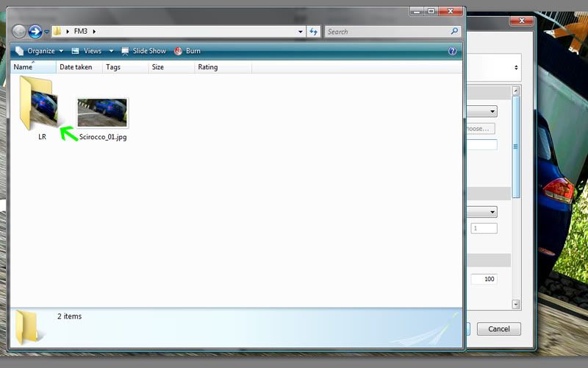Click the Choose... button in background dialog
Image resolution: width=588 pixels, height=368 pixels.
pyautogui.click(x=481, y=129)
